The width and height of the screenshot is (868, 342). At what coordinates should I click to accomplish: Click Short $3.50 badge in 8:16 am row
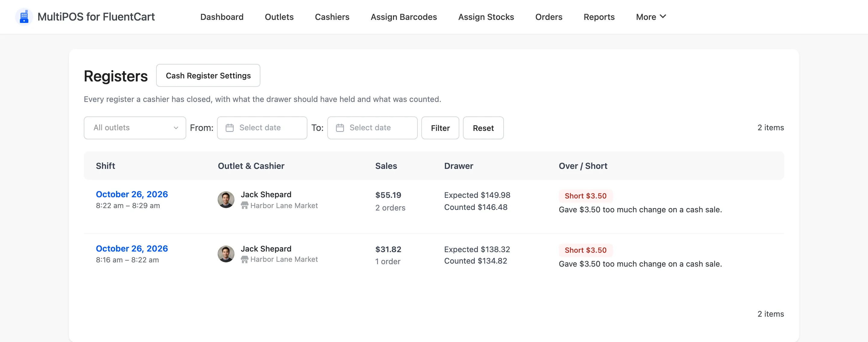[x=586, y=250]
